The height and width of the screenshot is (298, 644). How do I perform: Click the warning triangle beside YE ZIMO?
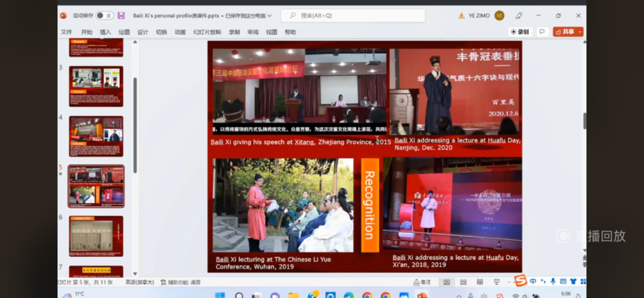(x=461, y=16)
